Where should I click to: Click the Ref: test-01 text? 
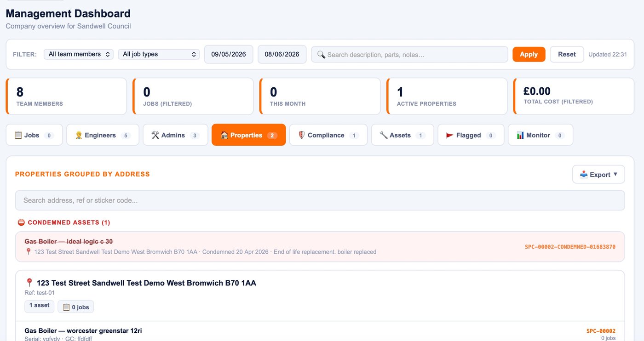click(40, 293)
